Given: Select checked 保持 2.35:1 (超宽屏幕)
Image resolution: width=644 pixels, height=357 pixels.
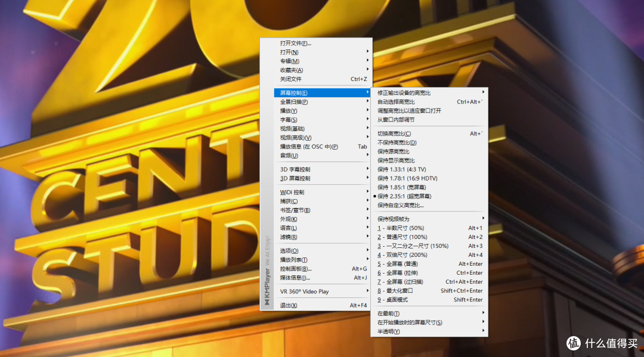Looking at the screenshot, I should (x=429, y=196).
